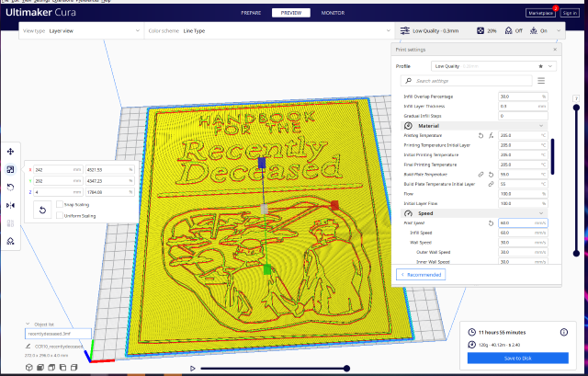Screen dimensions: 588x376
Task: Revert Build Plate Temperature value
Action: click(x=491, y=175)
